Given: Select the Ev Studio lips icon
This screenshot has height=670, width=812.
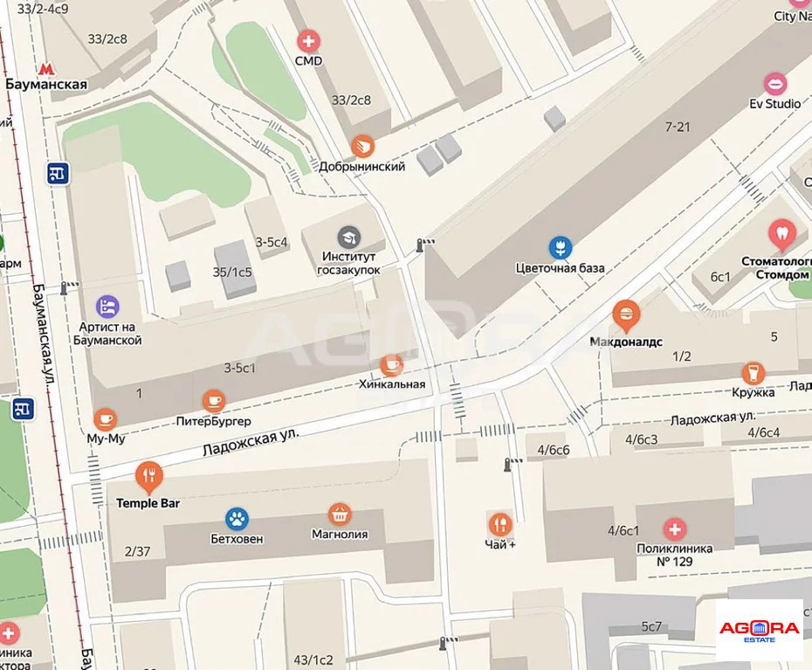Looking at the screenshot, I should click(775, 84).
